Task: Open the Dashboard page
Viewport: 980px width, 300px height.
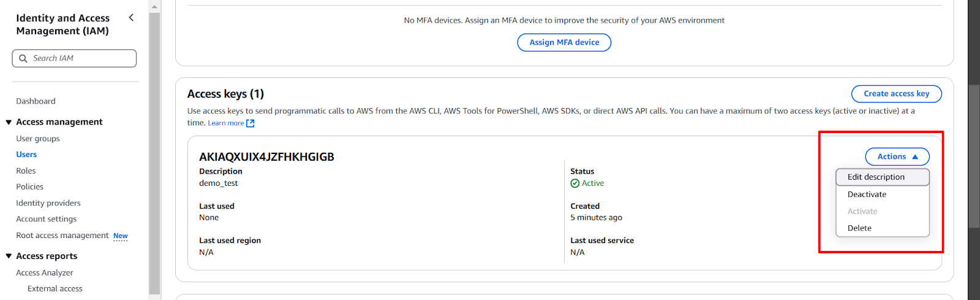Action: (x=36, y=101)
